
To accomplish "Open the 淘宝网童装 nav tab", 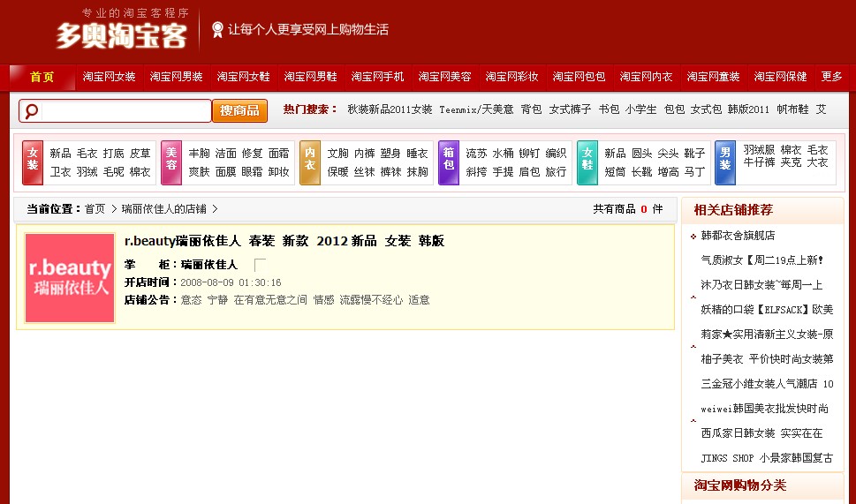I will (x=714, y=77).
